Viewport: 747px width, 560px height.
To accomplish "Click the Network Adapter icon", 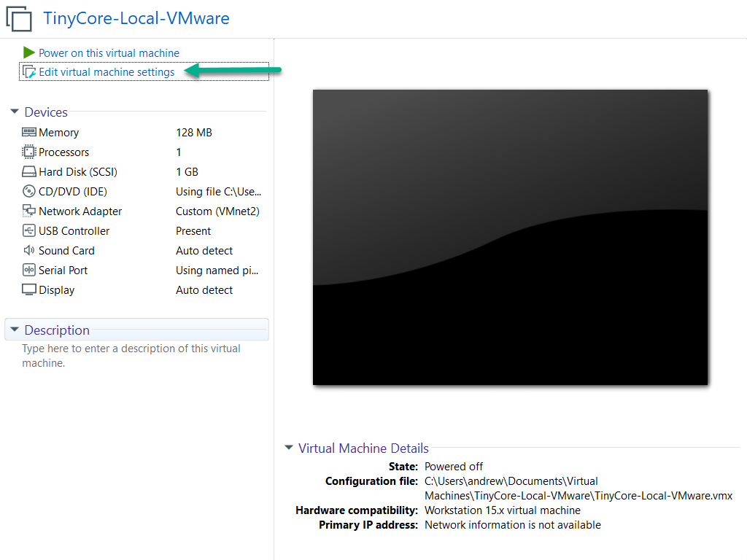I will (x=29, y=211).
